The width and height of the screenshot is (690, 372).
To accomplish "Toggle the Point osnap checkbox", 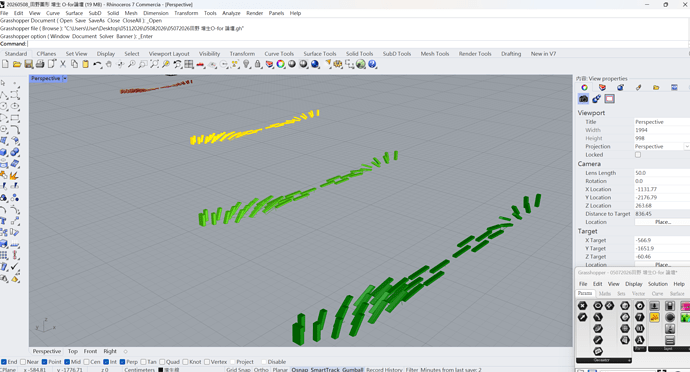I will click(x=44, y=362).
